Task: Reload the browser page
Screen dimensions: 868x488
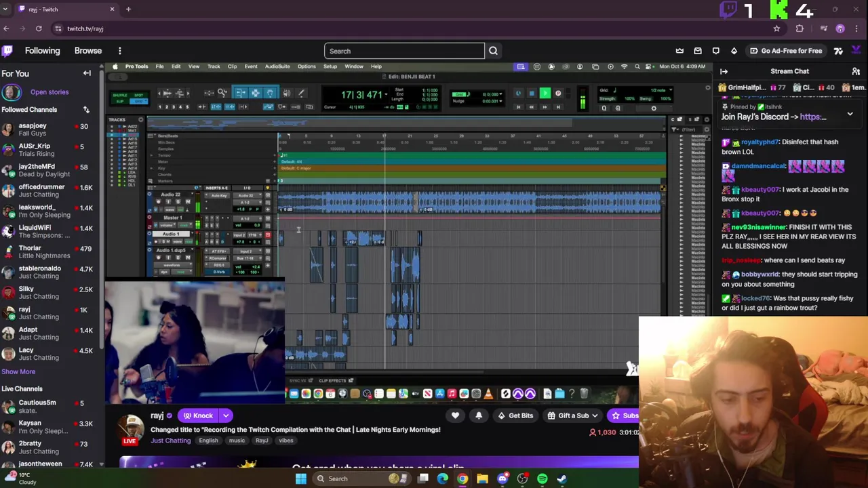Action: coord(39,28)
